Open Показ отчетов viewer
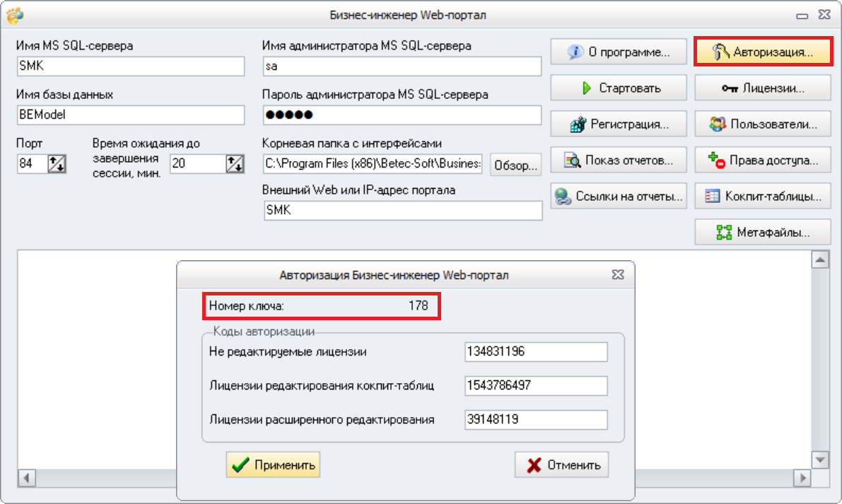The height and width of the screenshot is (504, 842). pyautogui.click(x=619, y=160)
